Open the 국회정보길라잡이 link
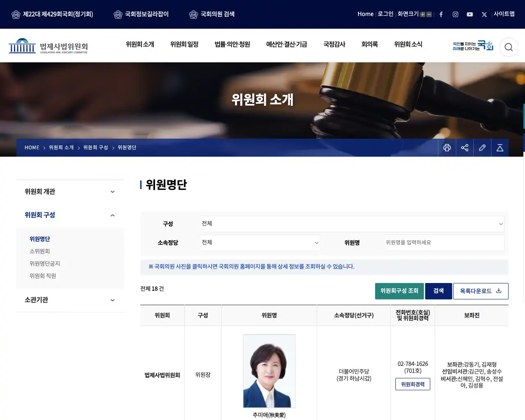 (141, 14)
